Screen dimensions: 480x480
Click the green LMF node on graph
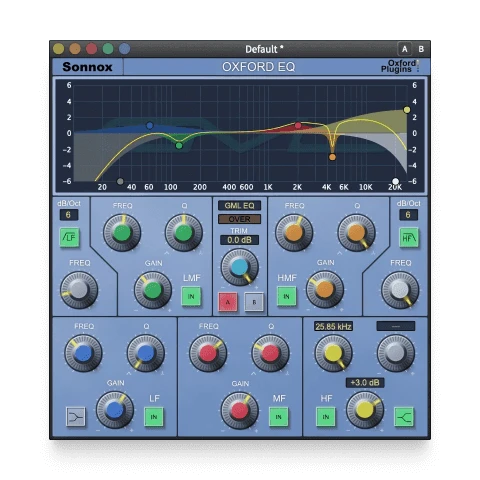pyautogui.click(x=179, y=145)
